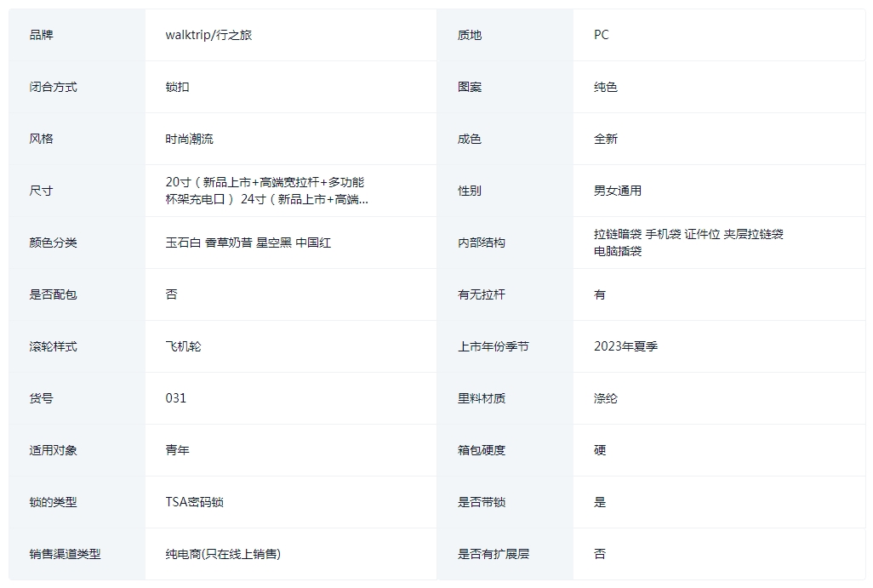Click the 上市年份季节 label

(x=494, y=346)
